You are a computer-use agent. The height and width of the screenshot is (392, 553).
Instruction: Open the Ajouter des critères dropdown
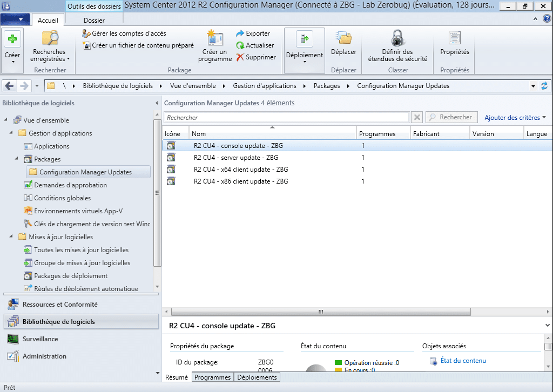[515, 117]
